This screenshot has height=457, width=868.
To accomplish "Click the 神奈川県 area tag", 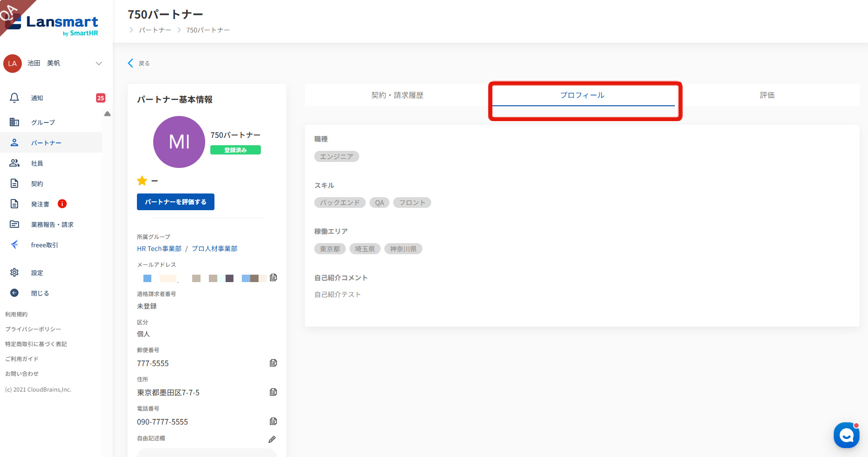I will pyautogui.click(x=403, y=249).
